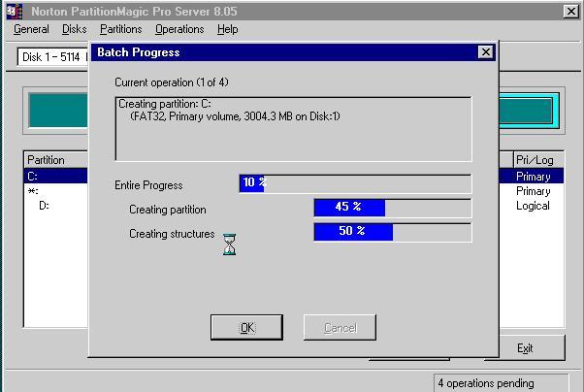
Task: Select the D: logical partition row
Action: [x=55, y=206]
